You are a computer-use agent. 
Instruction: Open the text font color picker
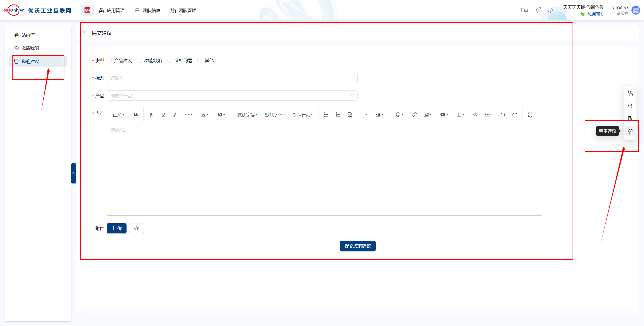click(x=205, y=115)
